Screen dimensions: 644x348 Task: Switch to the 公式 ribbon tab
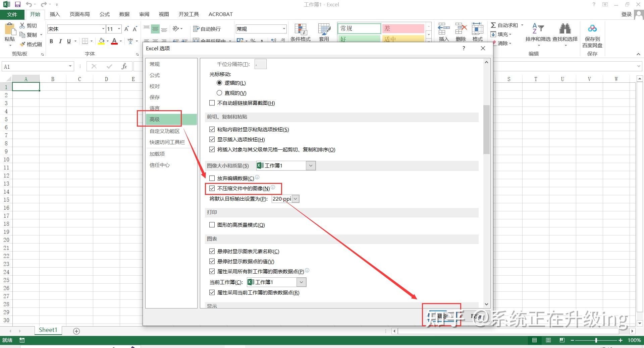point(105,14)
